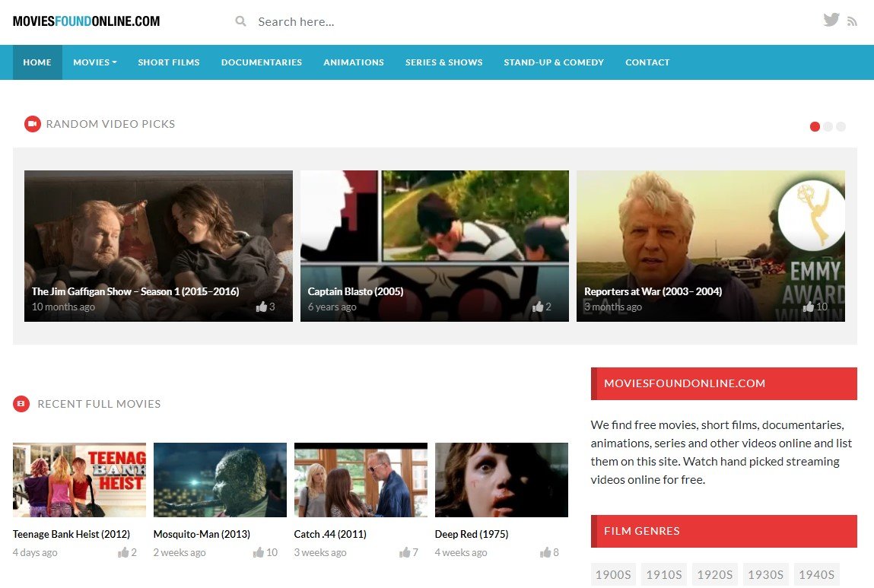Open the RSS feed icon
The height and width of the screenshot is (588, 874).
click(852, 22)
